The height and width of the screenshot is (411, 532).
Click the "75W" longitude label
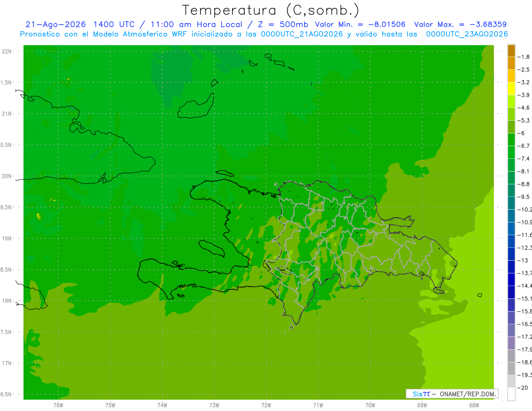click(110, 405)
